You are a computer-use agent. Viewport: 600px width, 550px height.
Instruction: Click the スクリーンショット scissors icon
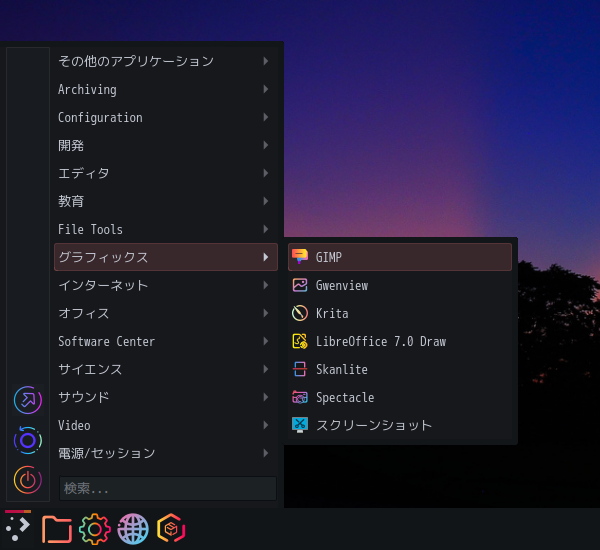[x=300, y=425]
